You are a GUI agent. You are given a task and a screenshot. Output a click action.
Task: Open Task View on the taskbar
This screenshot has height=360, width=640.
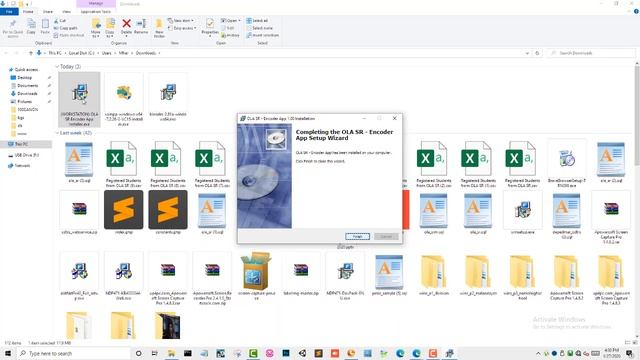(154, 353)
